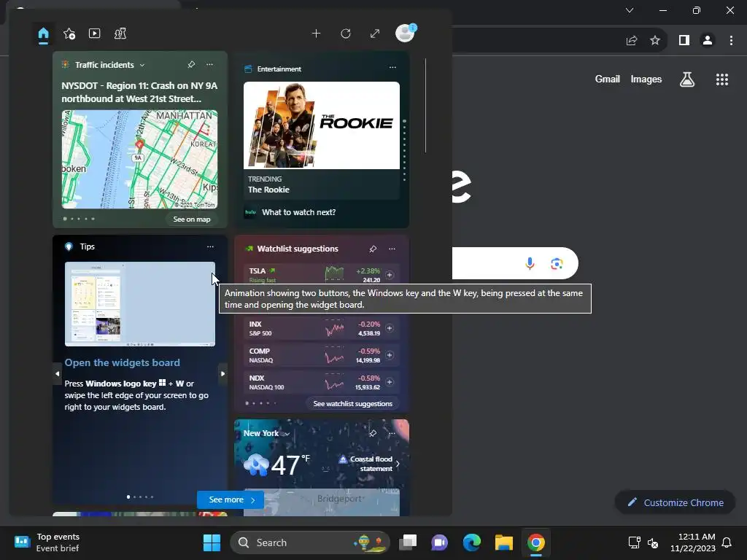The image size is (747, 560).
Task: Open the widgets profile avatar
Action: pyautogui.click(x=406, y=33)
